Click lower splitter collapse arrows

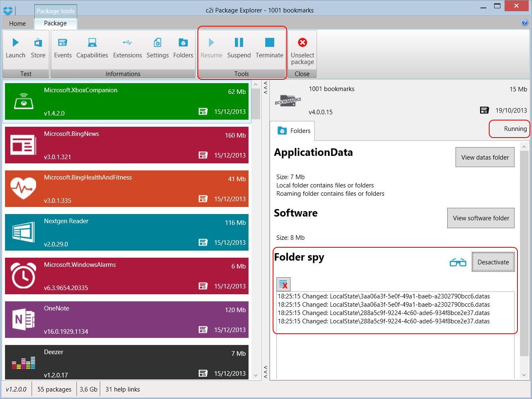click(x=266, y=372)
